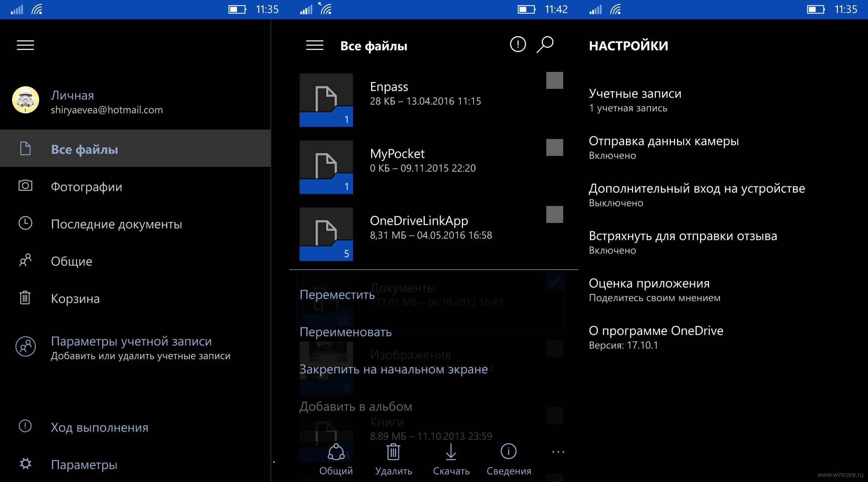Open Корзина recycle bin section

click(x=135, y=298)
